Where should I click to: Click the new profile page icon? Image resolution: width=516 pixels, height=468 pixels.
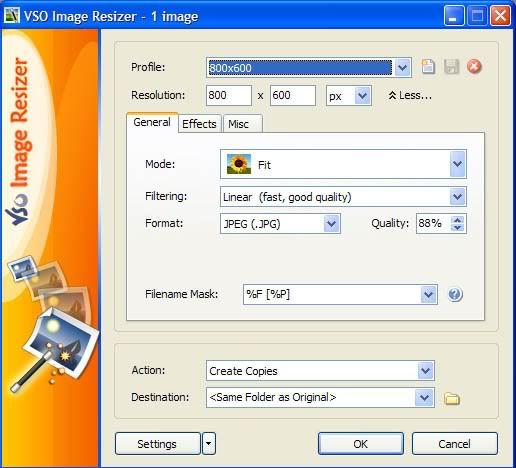428,67
